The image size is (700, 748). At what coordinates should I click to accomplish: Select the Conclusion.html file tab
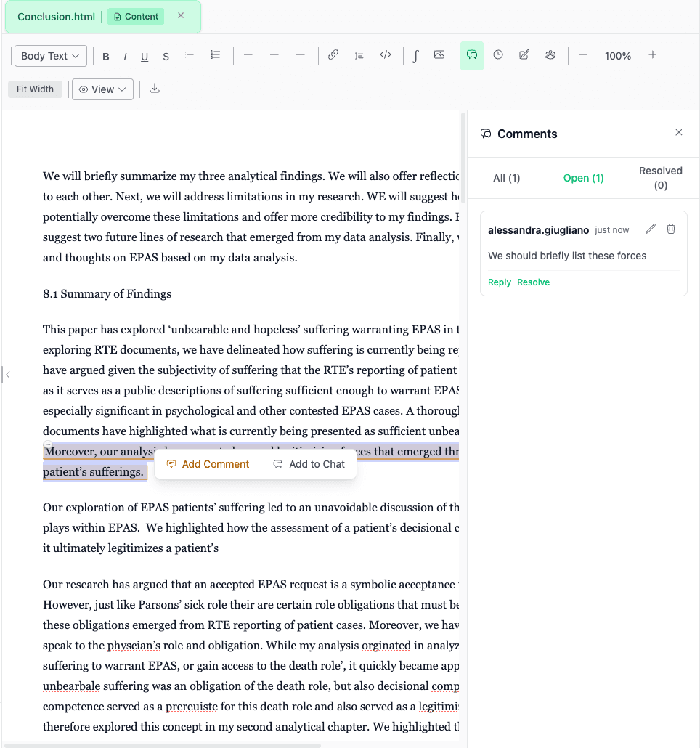[x=56, y=17]
